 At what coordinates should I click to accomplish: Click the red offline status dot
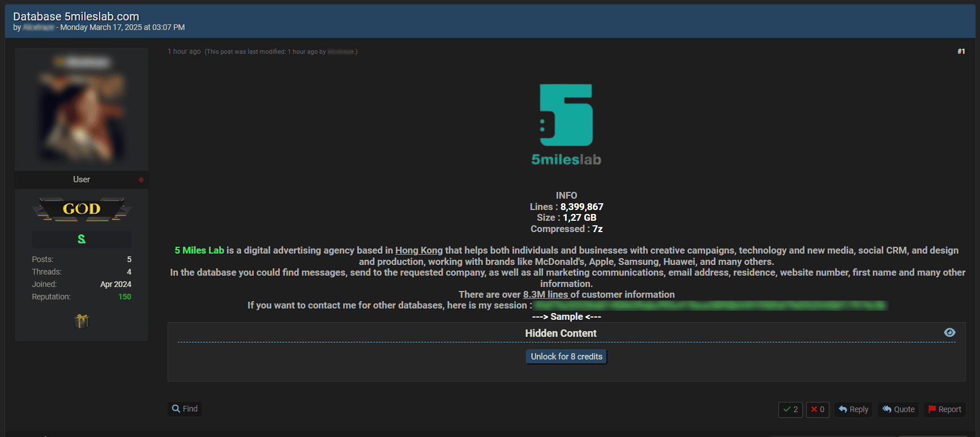click(x=141, y=179)
